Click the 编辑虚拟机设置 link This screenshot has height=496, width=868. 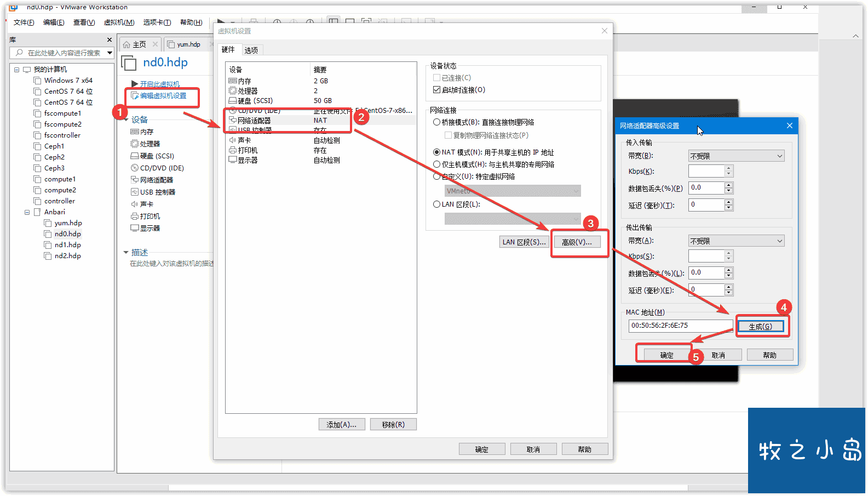(x=163, y=95)
